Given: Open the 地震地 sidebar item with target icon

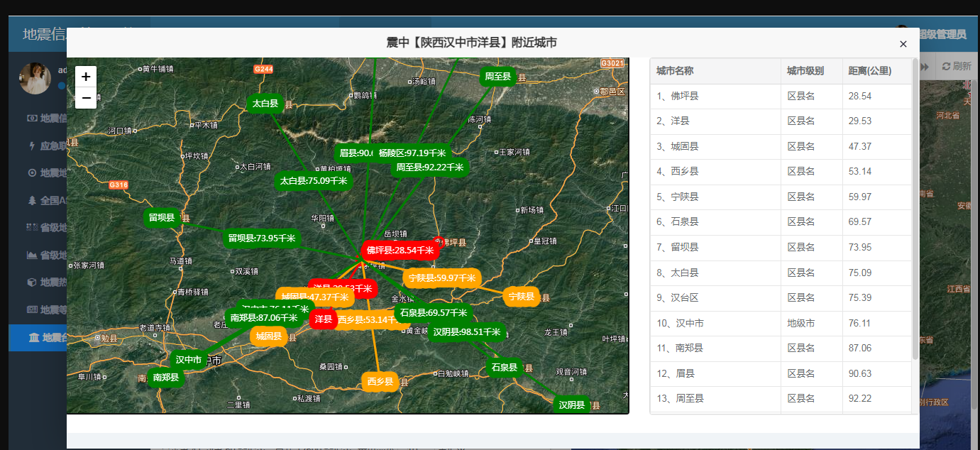Looking at the screenshot, I should 47,173.
